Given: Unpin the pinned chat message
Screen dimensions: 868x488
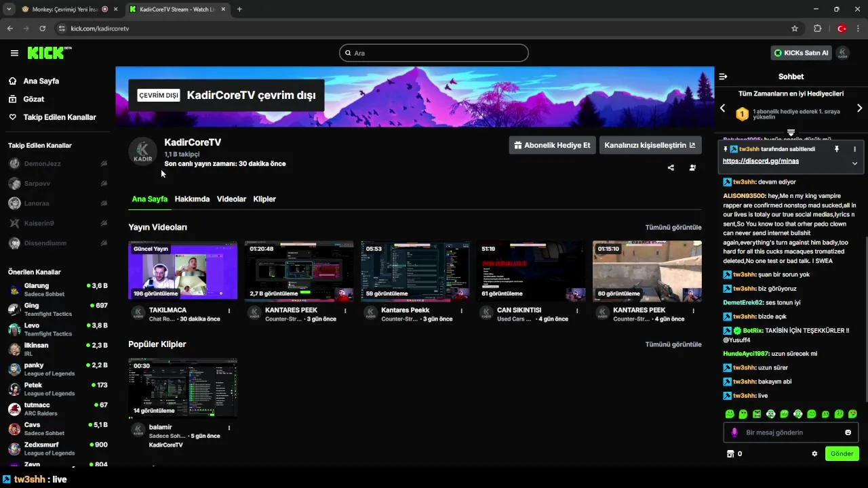Looking at the screenshot, I should tap(837, 149).
